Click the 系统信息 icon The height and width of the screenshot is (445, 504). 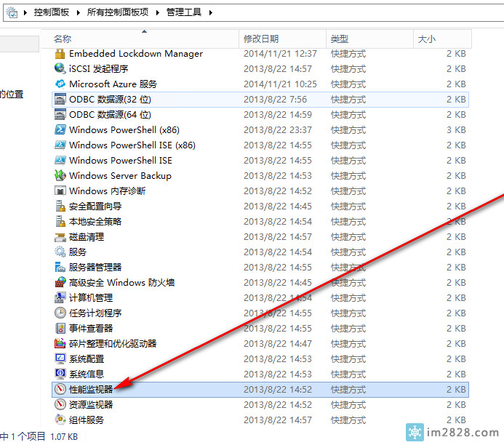click(x=60, y=374)
